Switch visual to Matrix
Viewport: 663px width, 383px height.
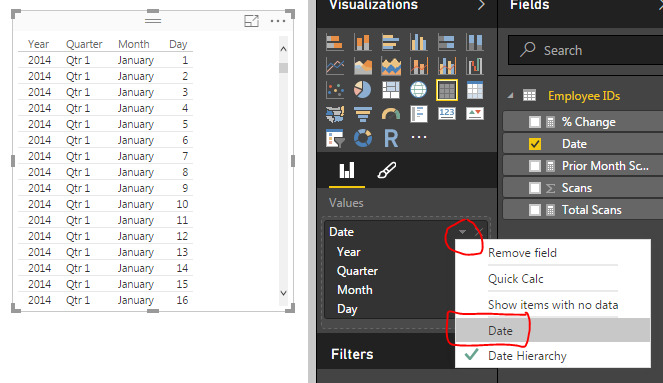coord(474,90)
